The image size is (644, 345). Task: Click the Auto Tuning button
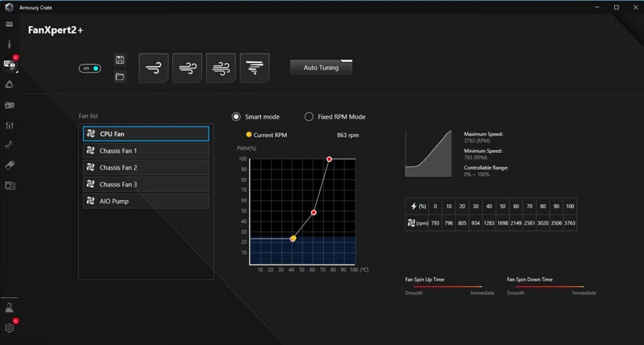point(321,68)
